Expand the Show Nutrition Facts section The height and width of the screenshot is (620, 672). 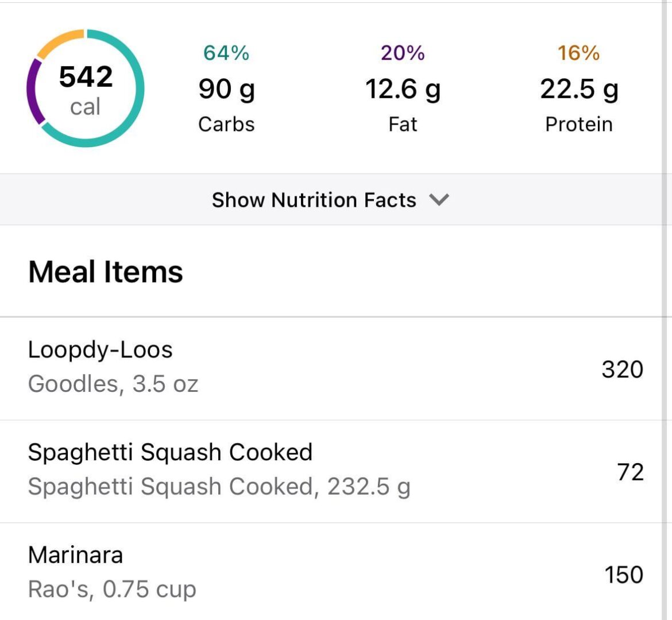click(314, 199)
